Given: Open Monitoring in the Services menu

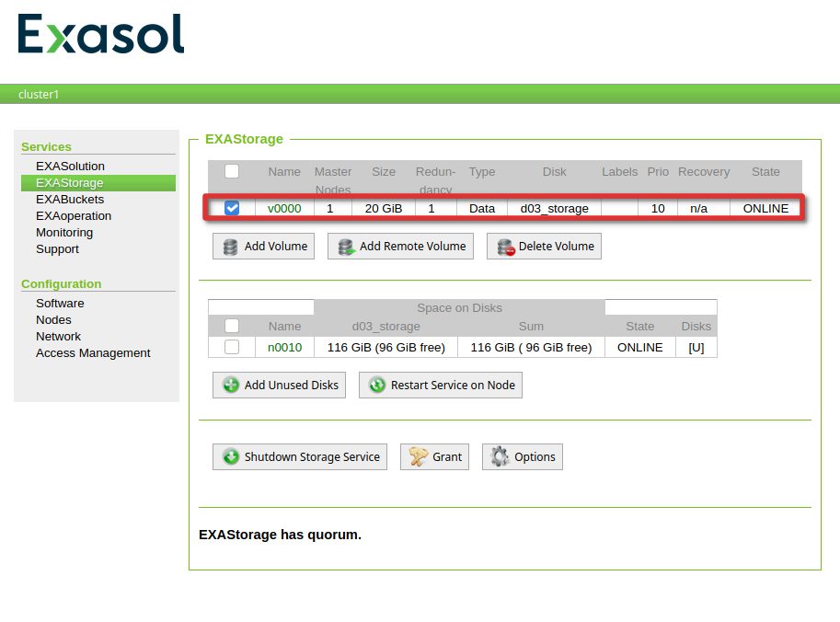Looking at the screenshot, I should coord(64,233).
